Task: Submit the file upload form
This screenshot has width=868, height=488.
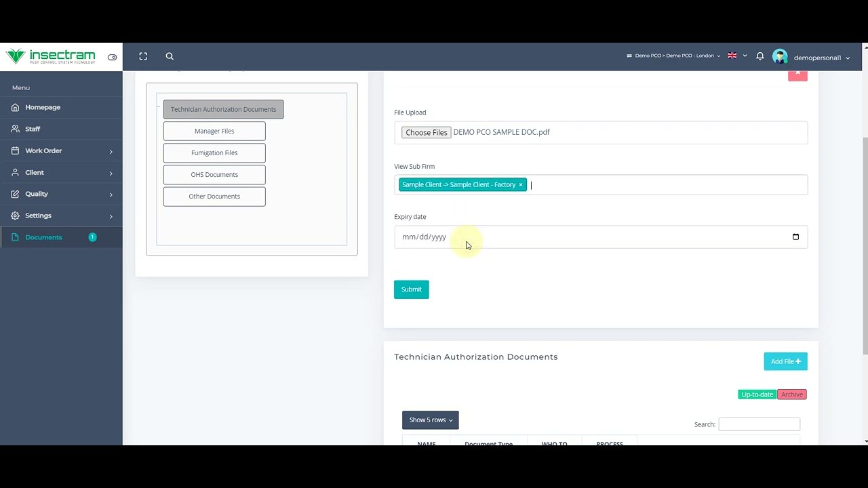Action: point(411,289)
